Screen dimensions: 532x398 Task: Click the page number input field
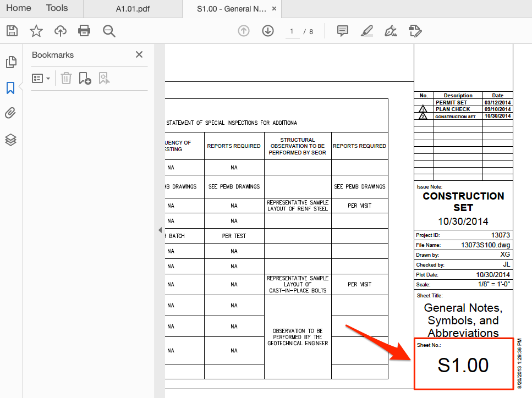(x=292, y=31)
